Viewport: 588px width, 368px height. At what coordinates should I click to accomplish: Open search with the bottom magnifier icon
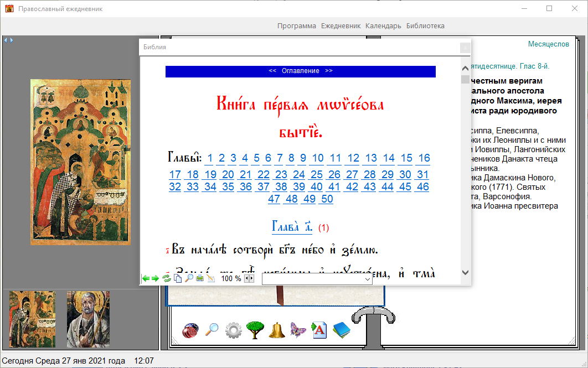[x=212, y=330]
